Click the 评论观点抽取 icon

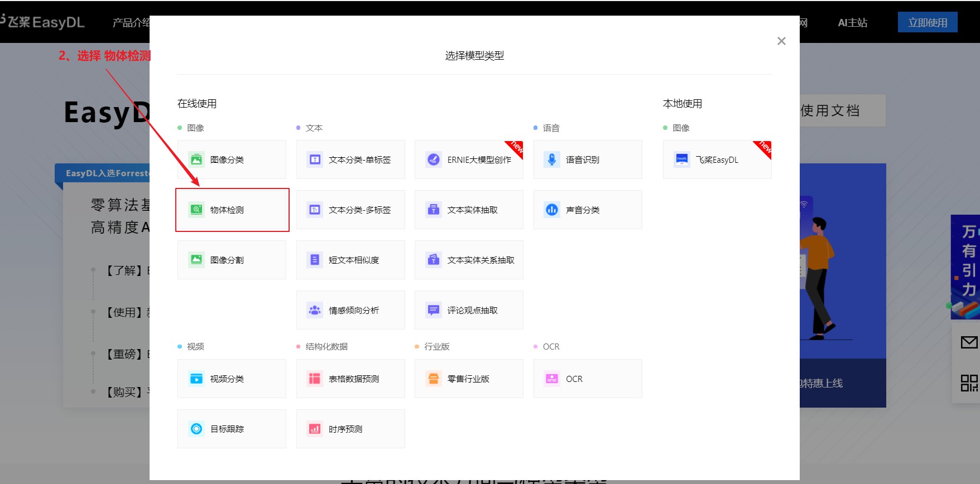point(433,310)
